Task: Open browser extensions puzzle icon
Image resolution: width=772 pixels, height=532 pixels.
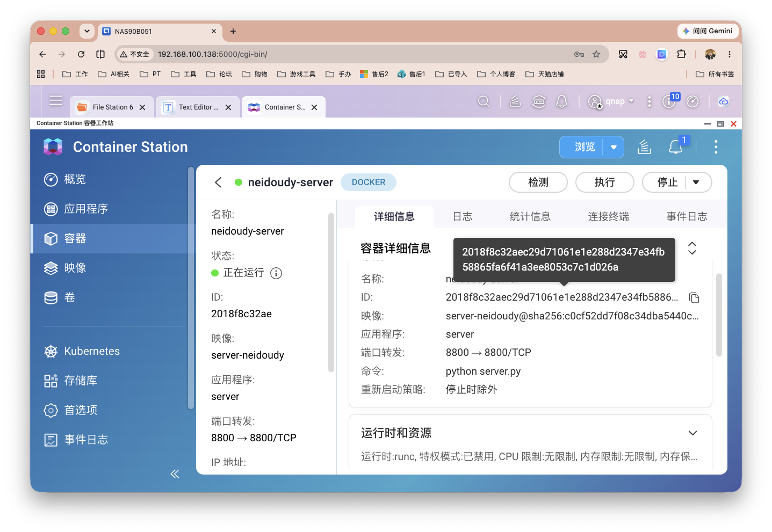Action: coord(681,54)
